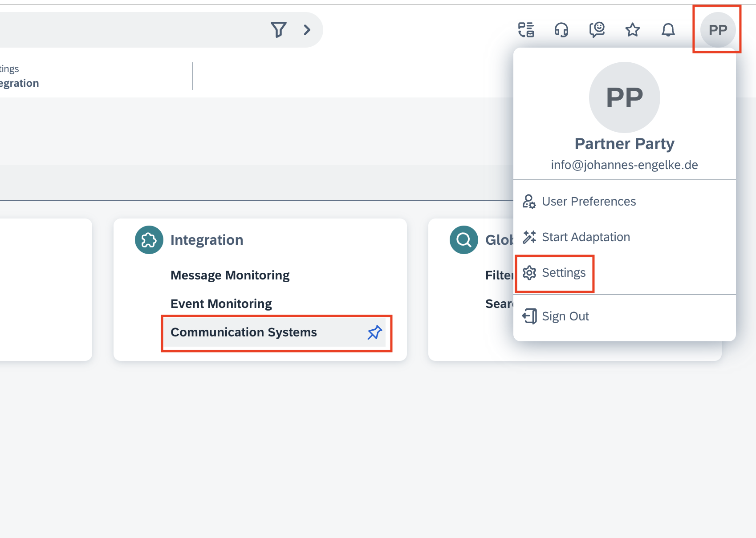
Task: Open the feedback smiley chat icon
Action: pyautogui.click(x=597, y=30)
